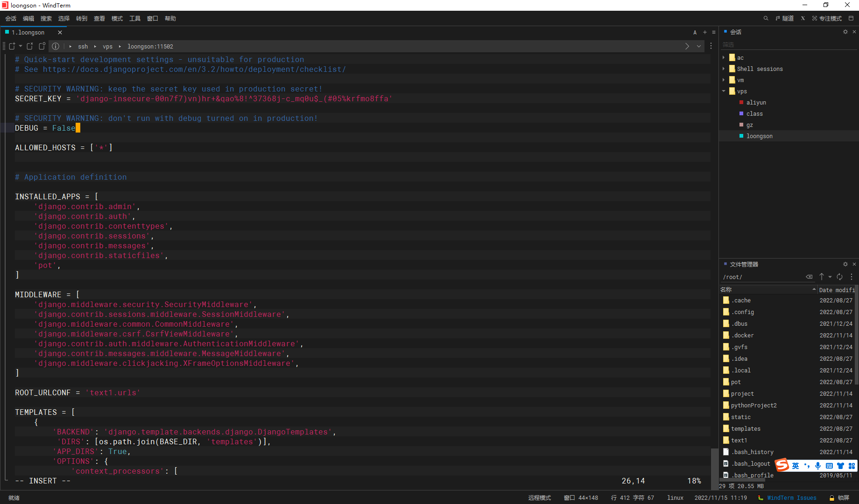Image resolution: width=859 pixels, height=504 pixels.
Task: Select the 1.loongson tab
Action: pos(28,33)
